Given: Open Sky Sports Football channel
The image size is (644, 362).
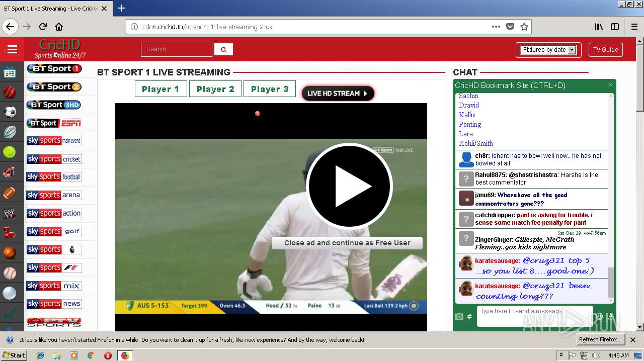Looking at the screenshot, I should point(54,177).
